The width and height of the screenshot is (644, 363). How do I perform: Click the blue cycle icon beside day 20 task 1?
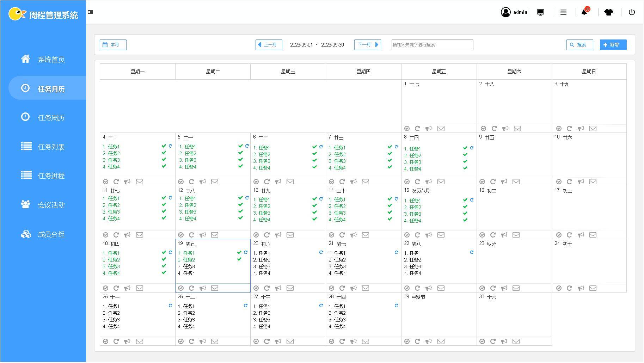(321, 253)
